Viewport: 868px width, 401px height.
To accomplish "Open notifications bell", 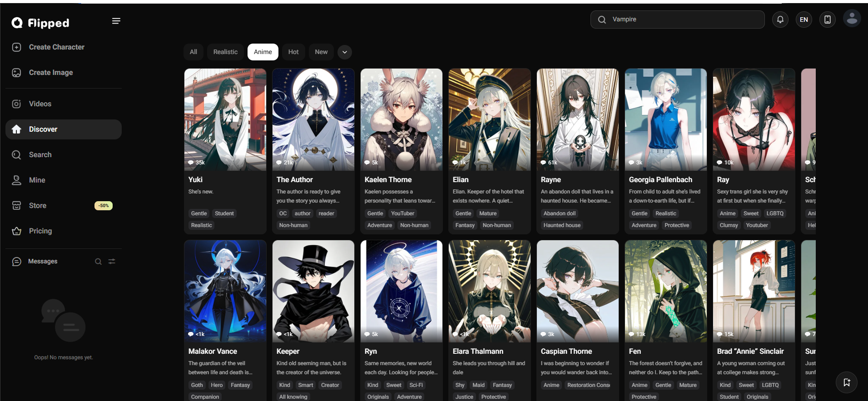I will [780, 20].
